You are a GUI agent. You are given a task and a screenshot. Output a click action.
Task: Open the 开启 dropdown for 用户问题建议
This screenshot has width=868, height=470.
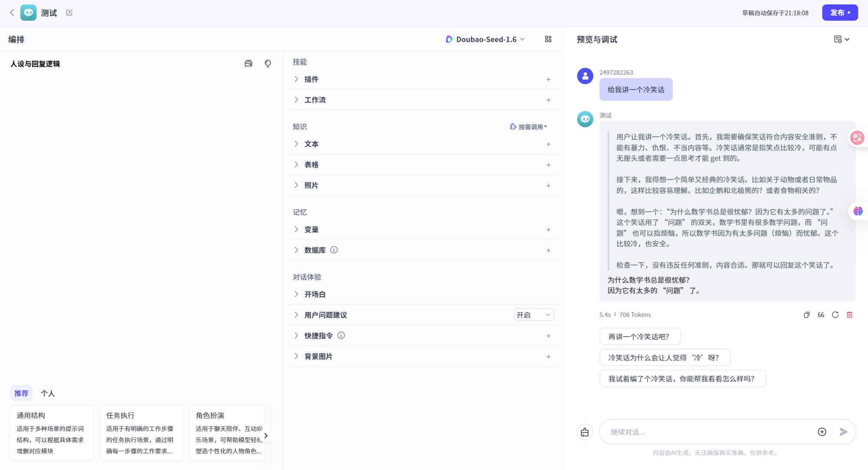click(534, 314)
